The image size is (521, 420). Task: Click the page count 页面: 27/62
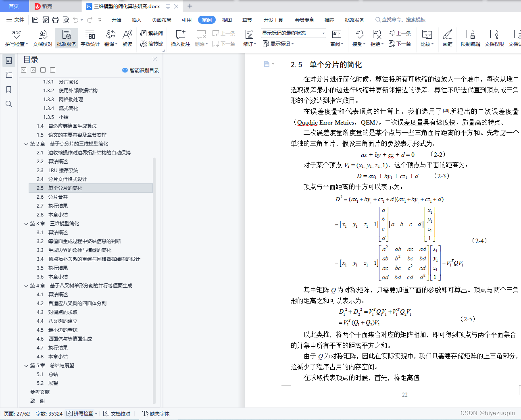coord(17,414)
